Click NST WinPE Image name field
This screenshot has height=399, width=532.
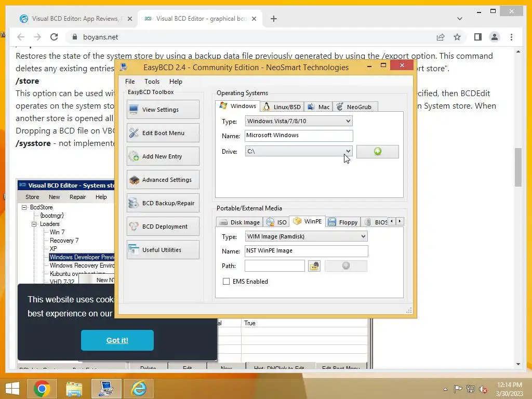coord(306,251)
